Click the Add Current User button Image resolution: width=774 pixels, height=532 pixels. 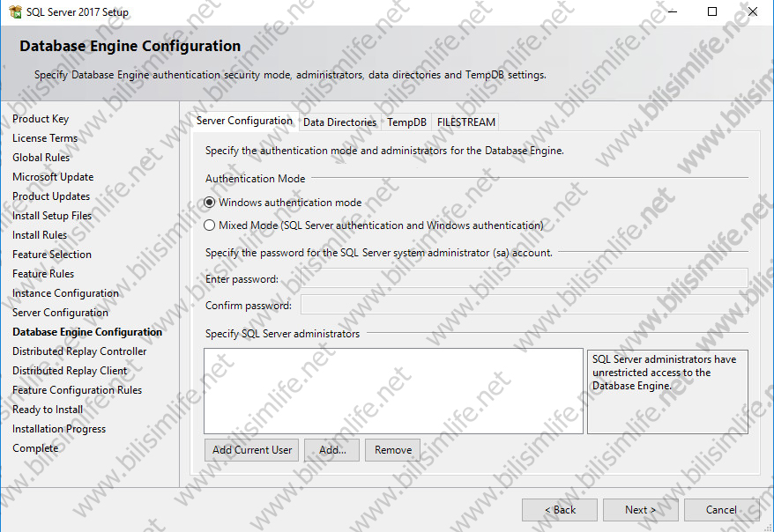(x=252, y=450)
